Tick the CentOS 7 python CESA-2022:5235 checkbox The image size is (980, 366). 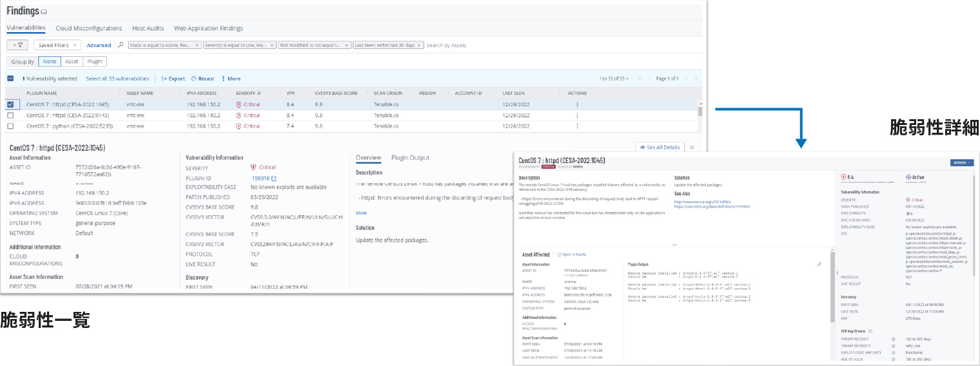(10, 126)
